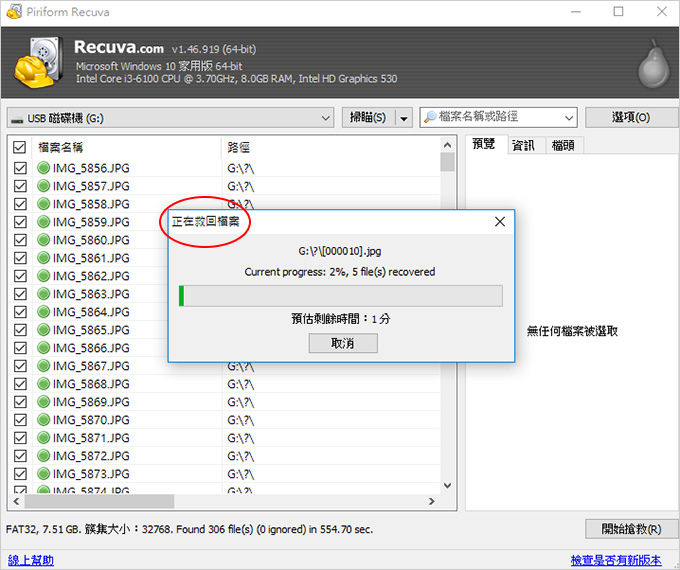Click the G:\?\[000010].jpg file path text
The image size is (680, 570).
pos(340,251)
